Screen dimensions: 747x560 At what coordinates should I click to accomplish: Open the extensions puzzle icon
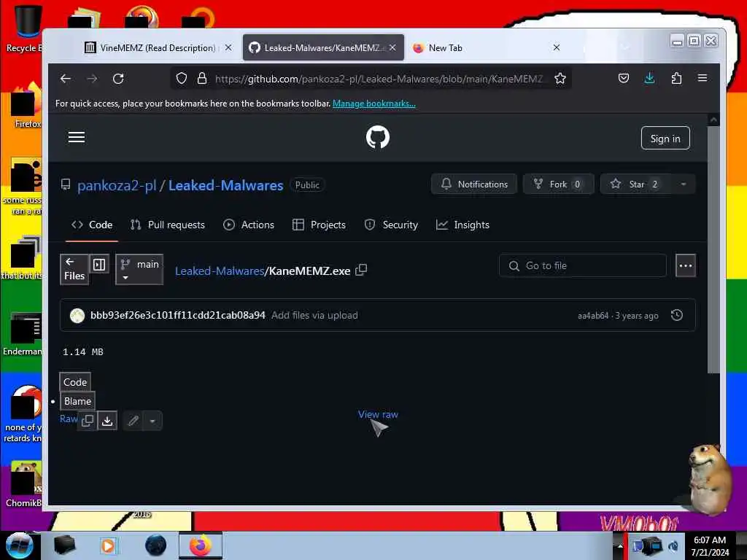point(676,78)
